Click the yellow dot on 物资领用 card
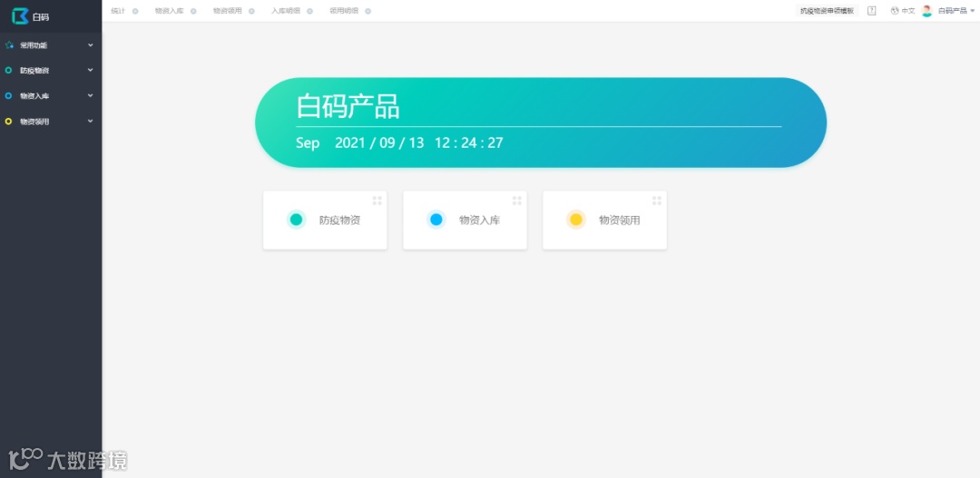Viewport: 980px width, 478px height. pyautogui.click(x=575, y=219)
